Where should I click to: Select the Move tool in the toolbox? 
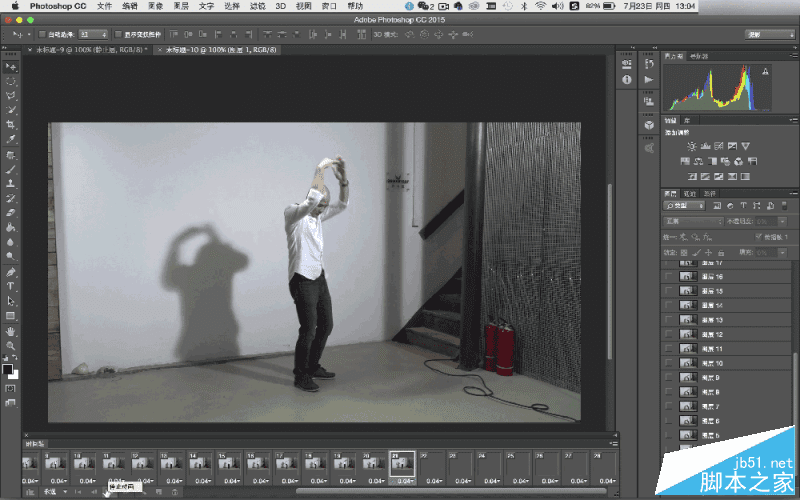10,67
